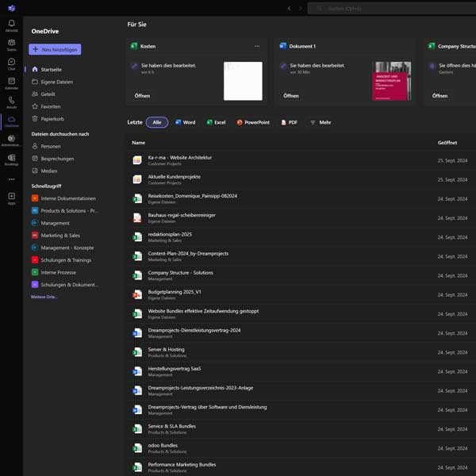This screenshot has height=476, width=476.
Task: Open odoo Bundles file
Action: 163,445
